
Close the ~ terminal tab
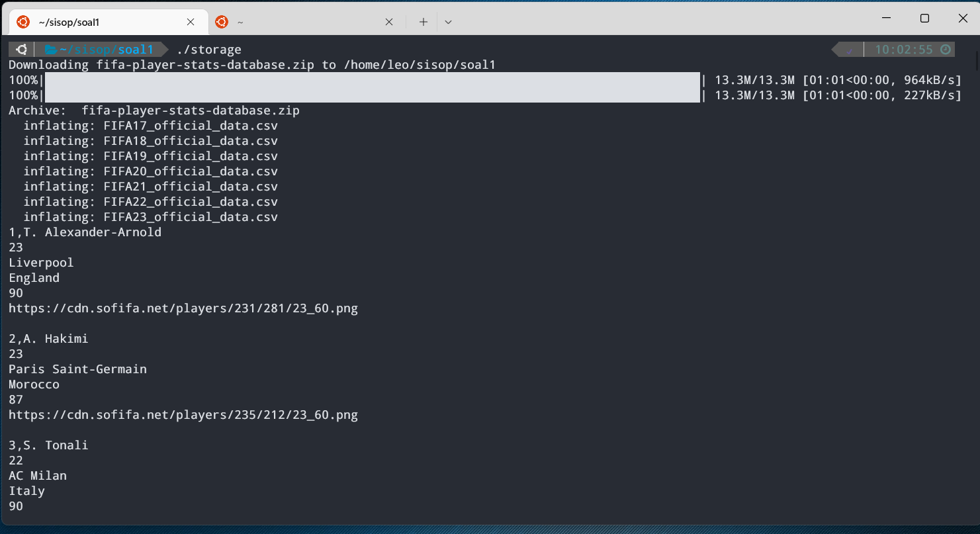(x=389, y=21)
